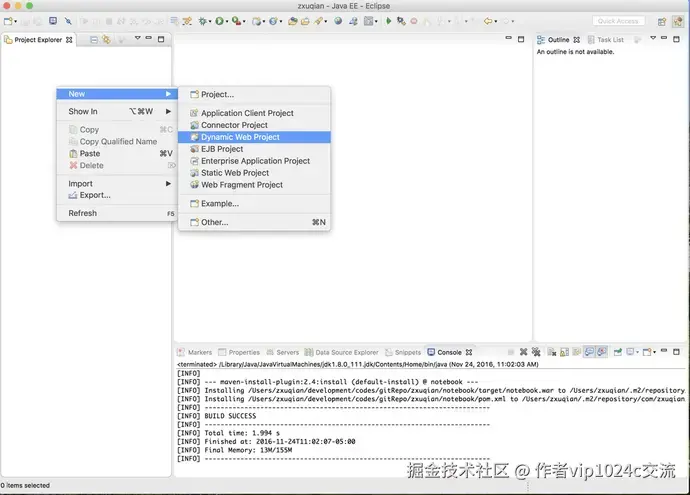Open Project Explorer view menu triangle
690x495 pixels.
(x=137, y=38)
